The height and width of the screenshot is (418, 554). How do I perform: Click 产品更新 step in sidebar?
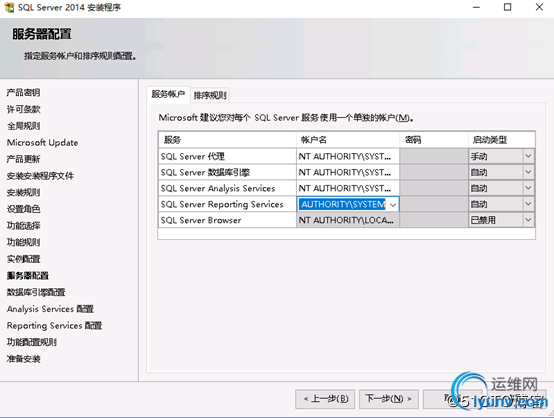tap(23, 159)
